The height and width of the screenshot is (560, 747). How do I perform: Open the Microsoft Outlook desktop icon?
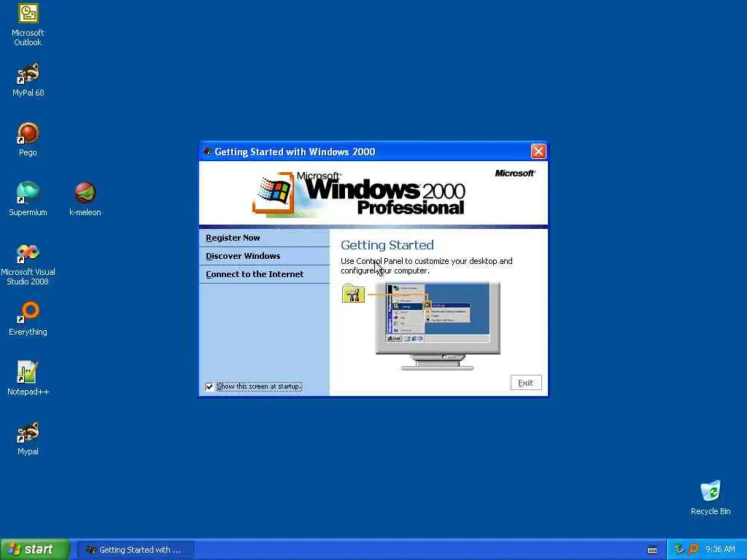pyautogui.click(x=28, y=25)
